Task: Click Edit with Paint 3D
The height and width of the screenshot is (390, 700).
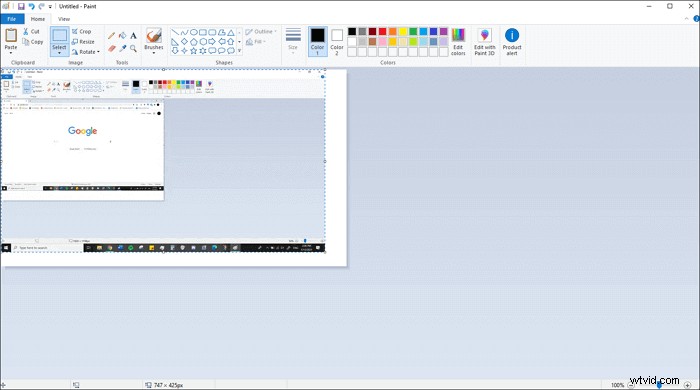Action: pos(484,41)
